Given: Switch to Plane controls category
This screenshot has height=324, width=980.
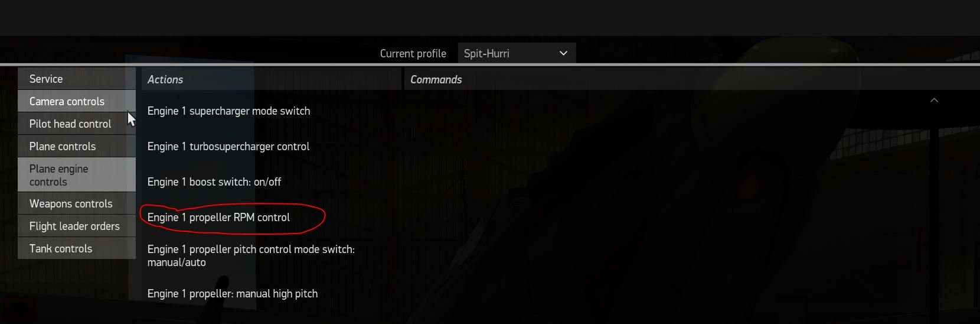Looking at the screenshot, I should (77, 146).
